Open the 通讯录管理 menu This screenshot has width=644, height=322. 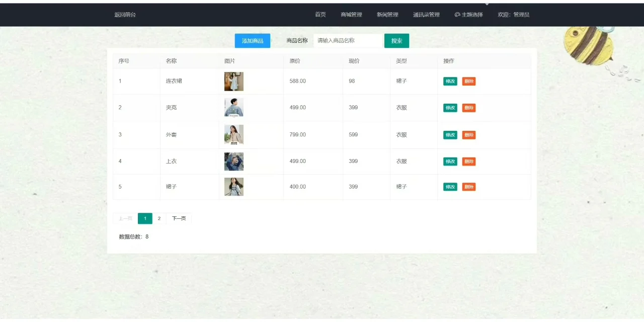click(426, 15)
